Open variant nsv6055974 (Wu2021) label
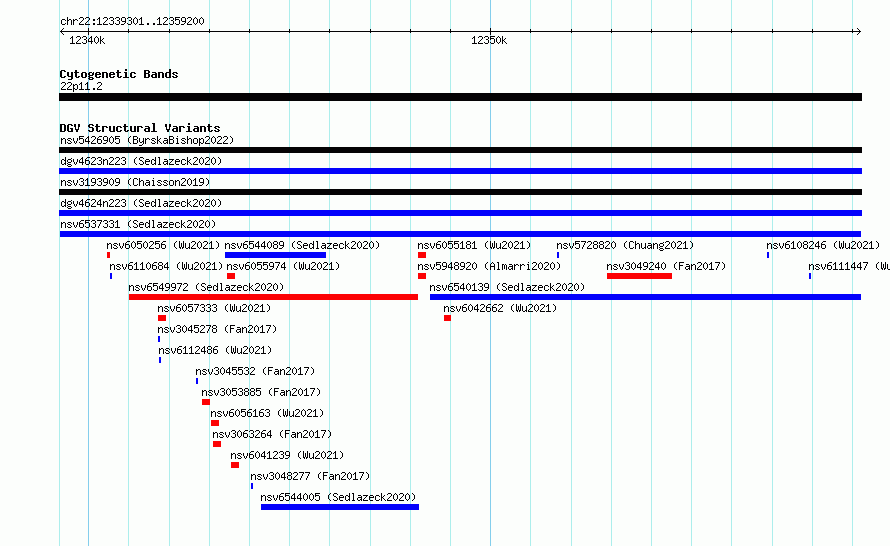Viewport: 890px width, 546px height. (283, 266)
